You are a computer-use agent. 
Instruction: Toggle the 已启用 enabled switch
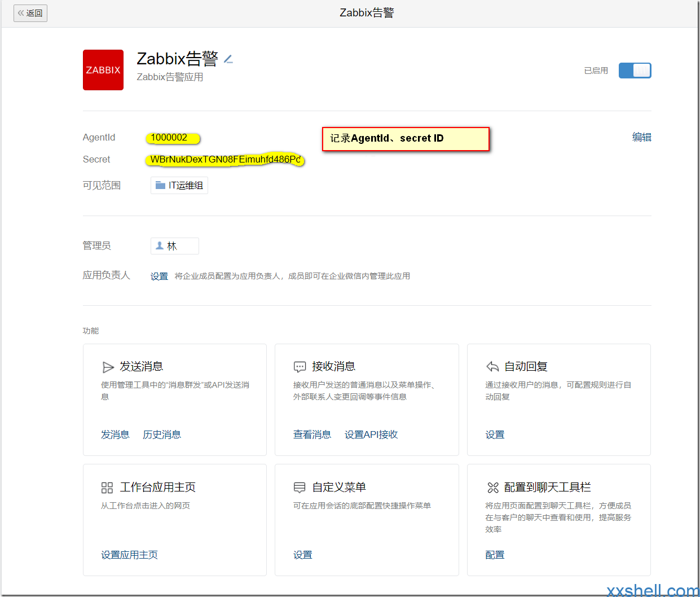[x=635, y=71]
